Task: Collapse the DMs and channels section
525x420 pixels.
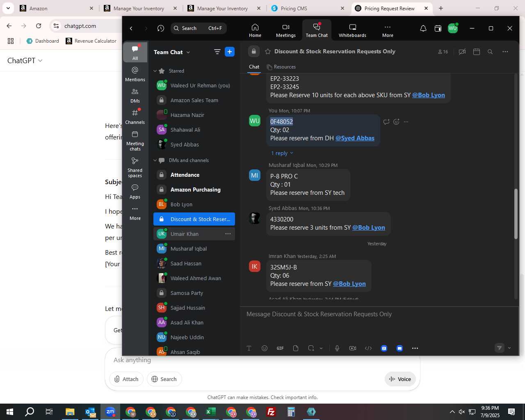Action: coord(155,160)
